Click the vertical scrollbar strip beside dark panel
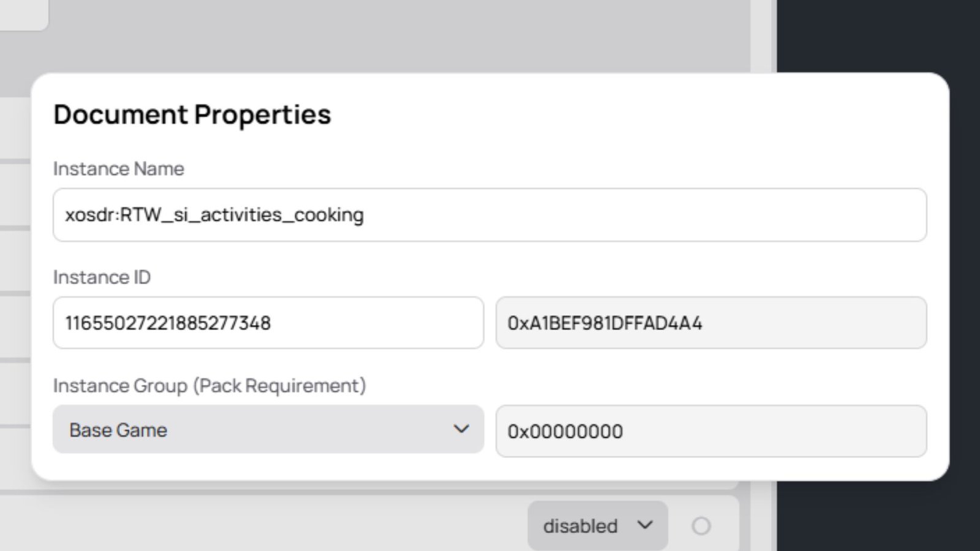 pos(763,37)
